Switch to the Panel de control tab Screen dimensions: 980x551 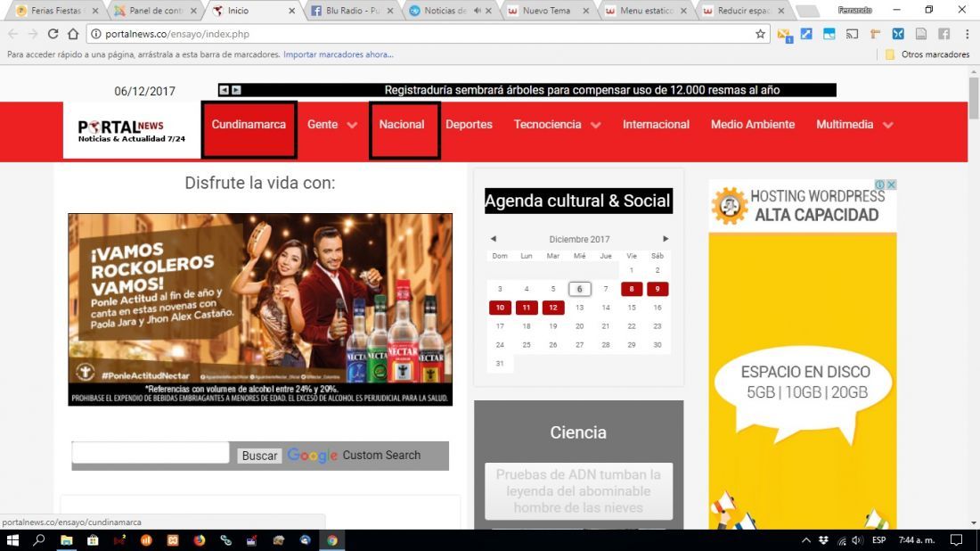155,11
